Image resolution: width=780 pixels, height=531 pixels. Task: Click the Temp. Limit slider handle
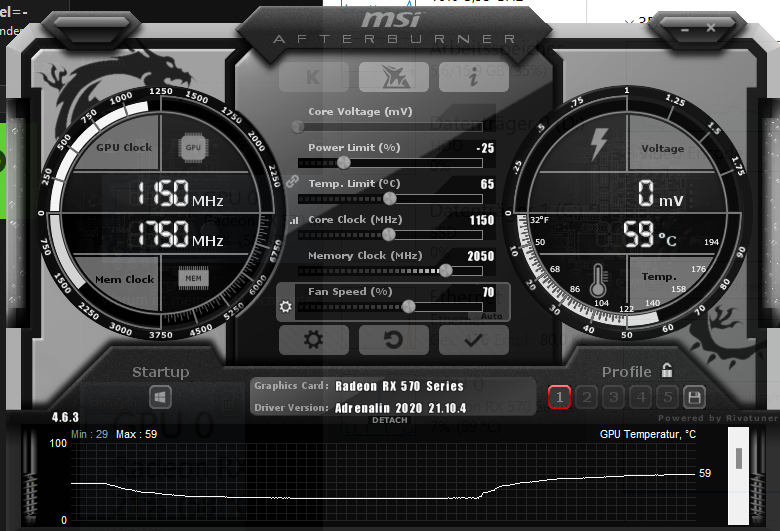390,199
